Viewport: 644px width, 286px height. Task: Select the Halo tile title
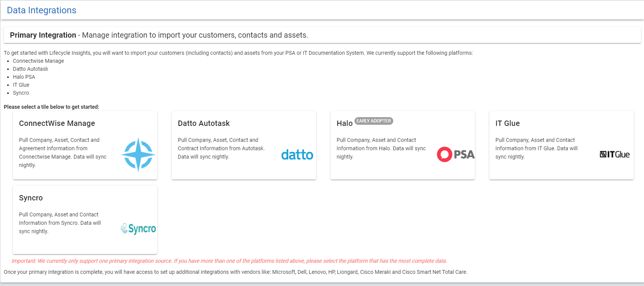click(x=345, y=123)
